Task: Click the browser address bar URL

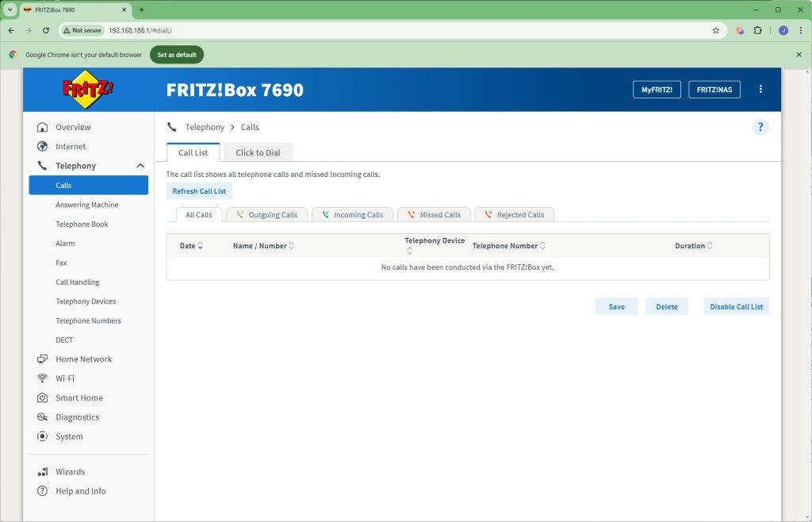Action: pyautogui.click(x=140, y=31)
